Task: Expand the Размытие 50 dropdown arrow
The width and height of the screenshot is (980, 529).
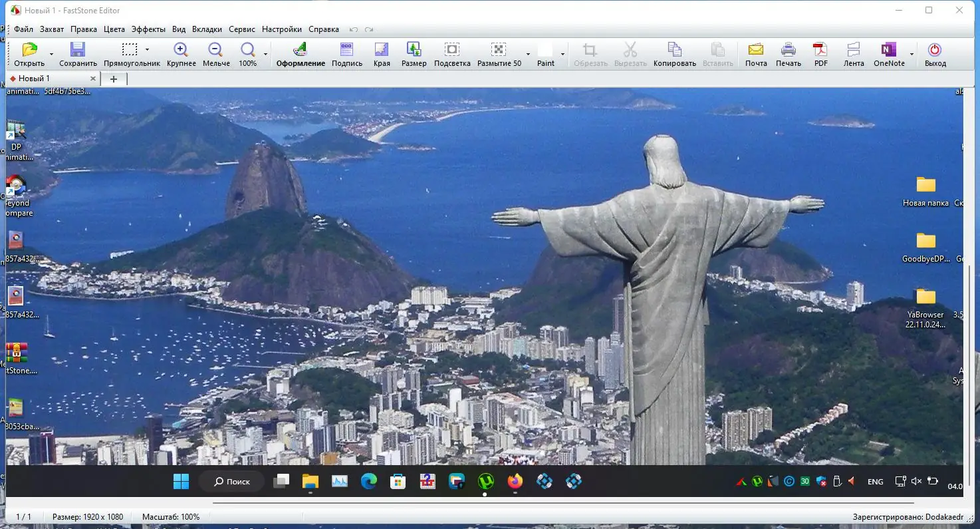Action: tap(528, 54)
